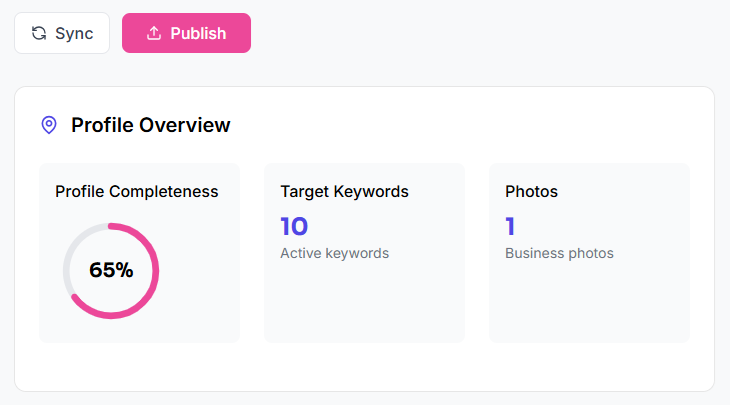Click empty area of Target Keywords card
Image resolution: width=730 pixels, height=405 pixels.
click(x=364, y=305)
